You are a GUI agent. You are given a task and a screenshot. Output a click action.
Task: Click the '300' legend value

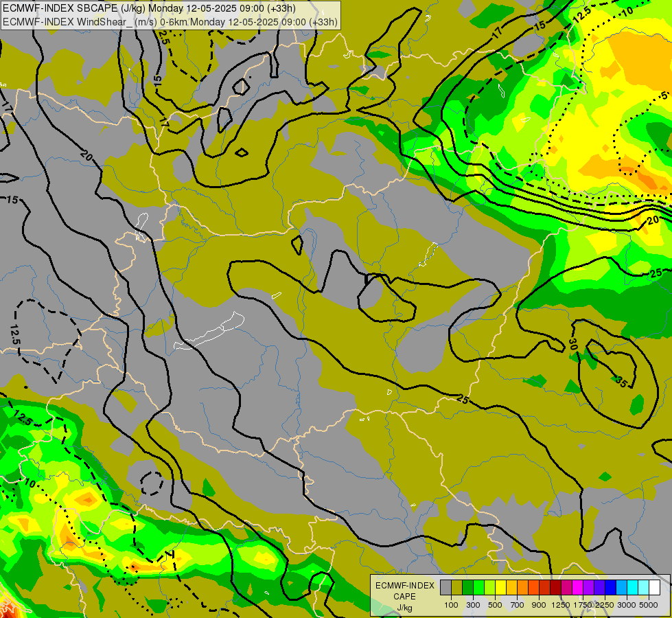[473, 605]
